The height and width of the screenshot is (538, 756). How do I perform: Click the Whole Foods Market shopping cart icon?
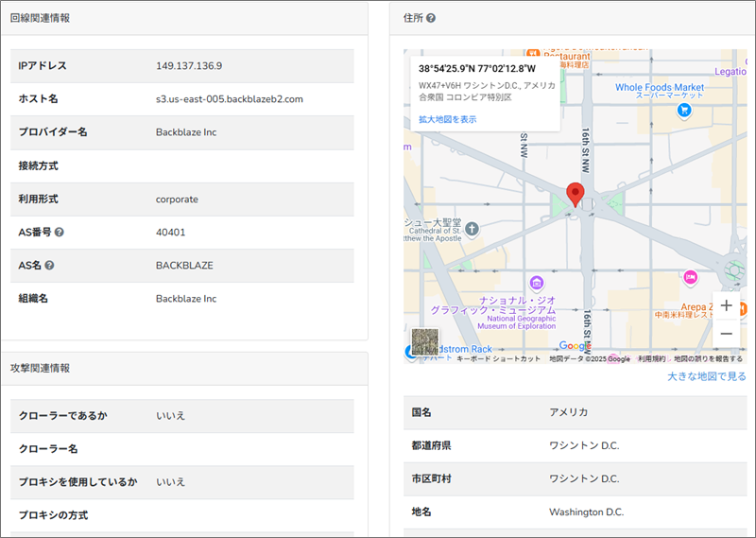pos(684,111)
